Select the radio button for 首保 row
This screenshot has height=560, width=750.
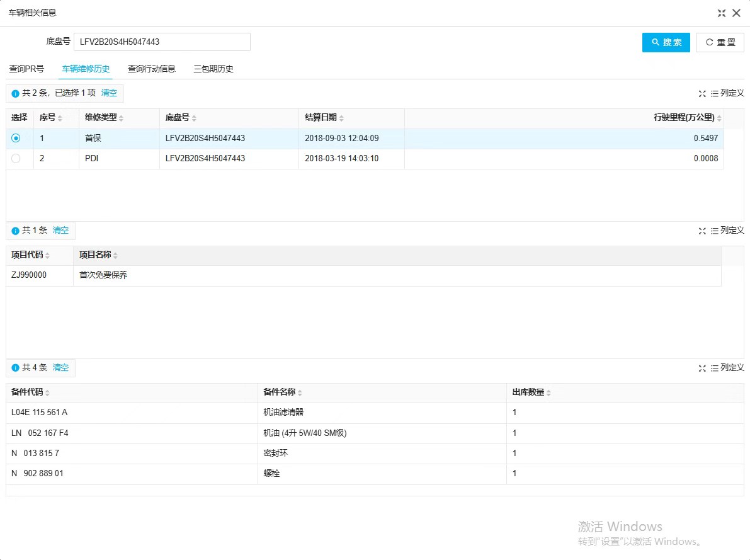click(16, 139)
